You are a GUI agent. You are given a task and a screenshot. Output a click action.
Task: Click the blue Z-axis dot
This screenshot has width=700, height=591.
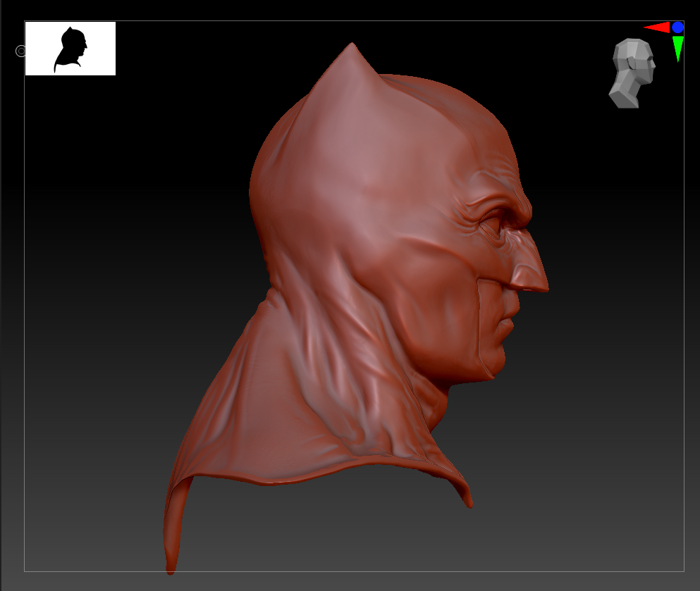(677, 27)
